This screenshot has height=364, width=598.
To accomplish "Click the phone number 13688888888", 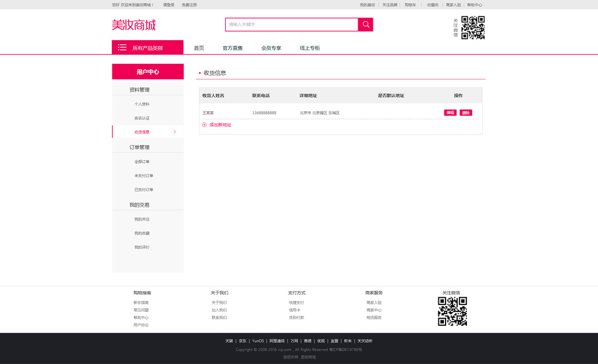I will click(x=264, y=113).
